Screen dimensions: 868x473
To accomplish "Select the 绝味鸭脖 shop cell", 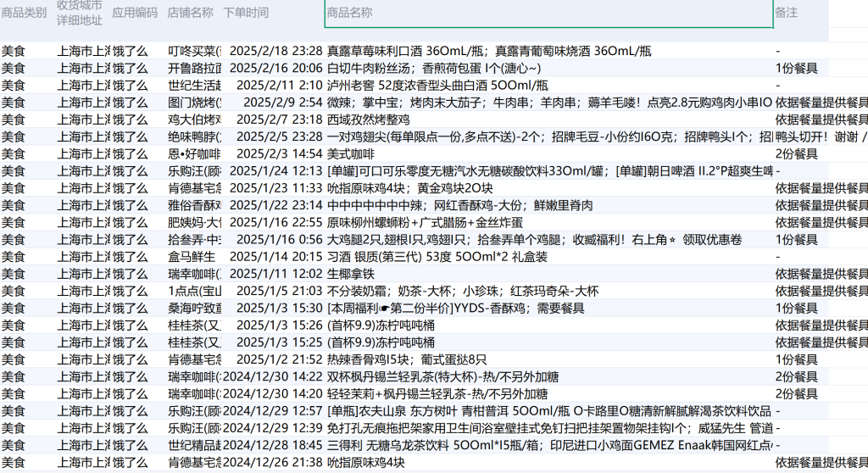I will 194,136.
